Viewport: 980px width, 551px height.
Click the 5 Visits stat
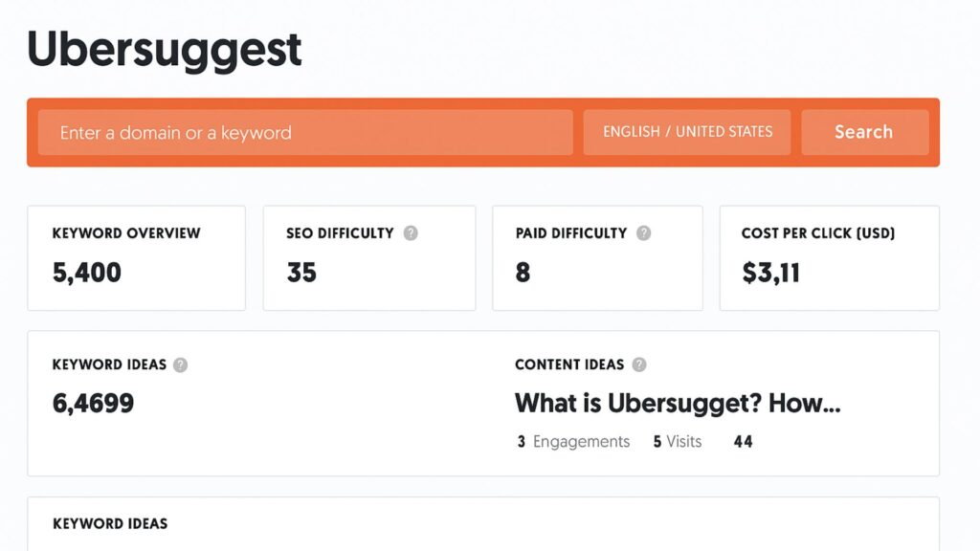(678, 441)
